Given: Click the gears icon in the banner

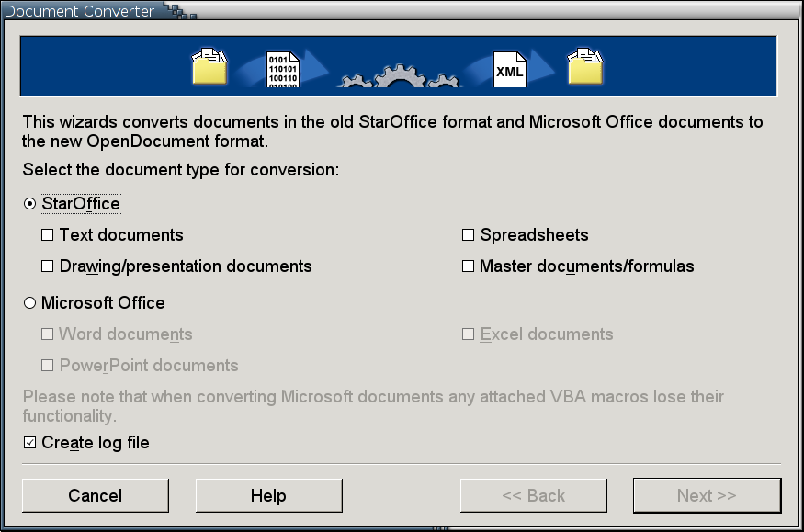Looking at the screenshot, I should tap(399, 75).
